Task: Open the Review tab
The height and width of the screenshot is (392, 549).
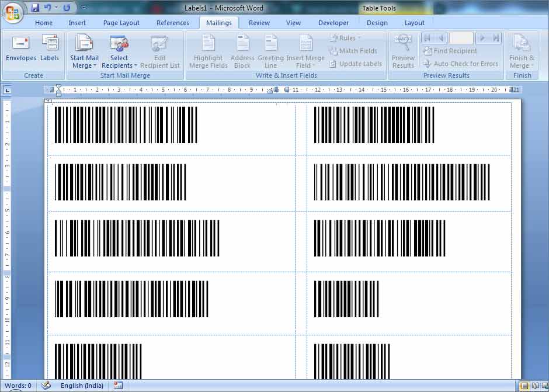Action: pos(259,23)
